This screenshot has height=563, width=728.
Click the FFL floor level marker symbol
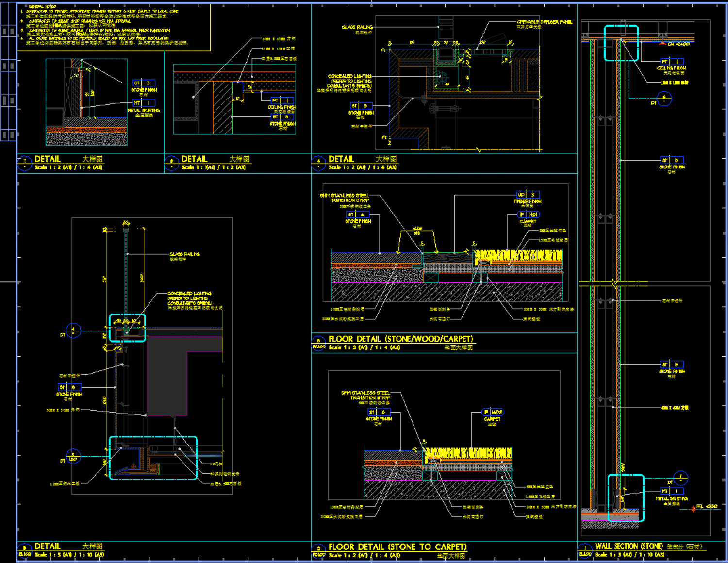click(x=693, y=509)
